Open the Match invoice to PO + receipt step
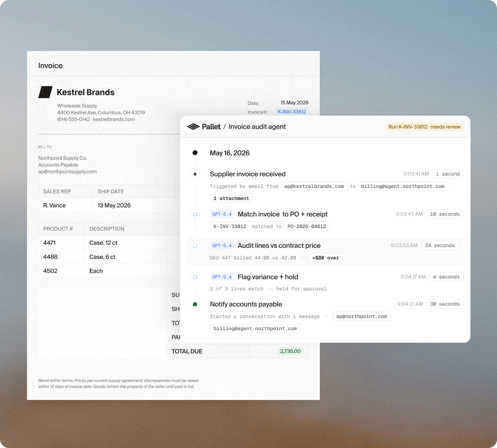 click(283, 214)
